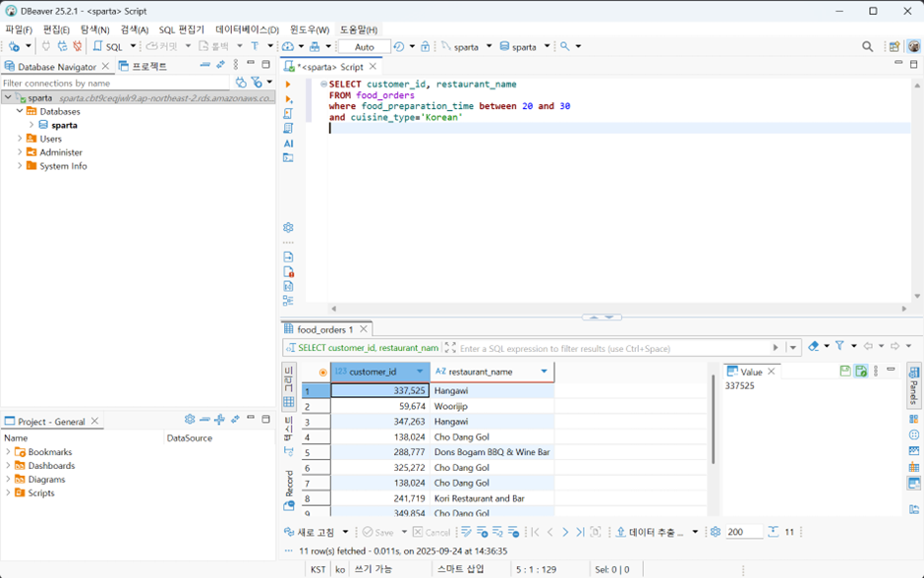
Task: Click the SQL editor toolbar button
Action: pos(108,46)
